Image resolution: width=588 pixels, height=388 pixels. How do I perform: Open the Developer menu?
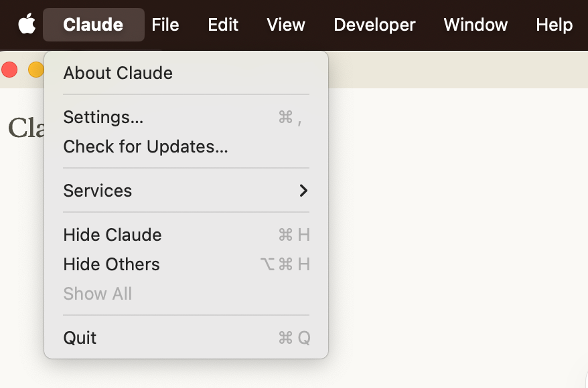pos(374,25)
